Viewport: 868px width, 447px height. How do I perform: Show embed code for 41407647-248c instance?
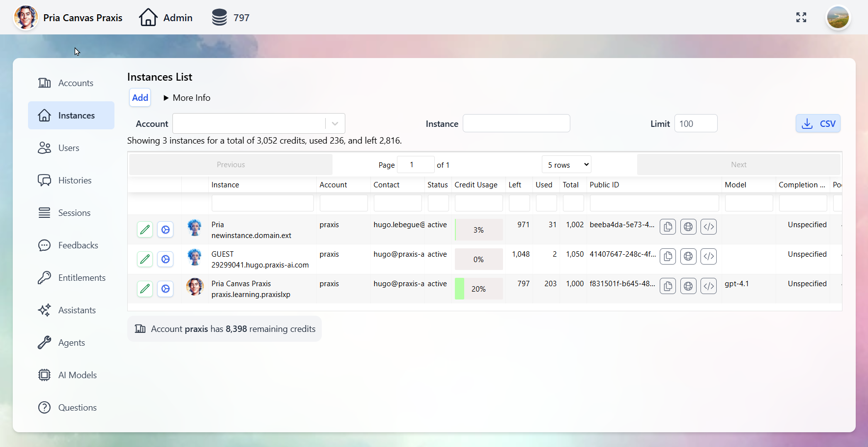pos(708,256)
